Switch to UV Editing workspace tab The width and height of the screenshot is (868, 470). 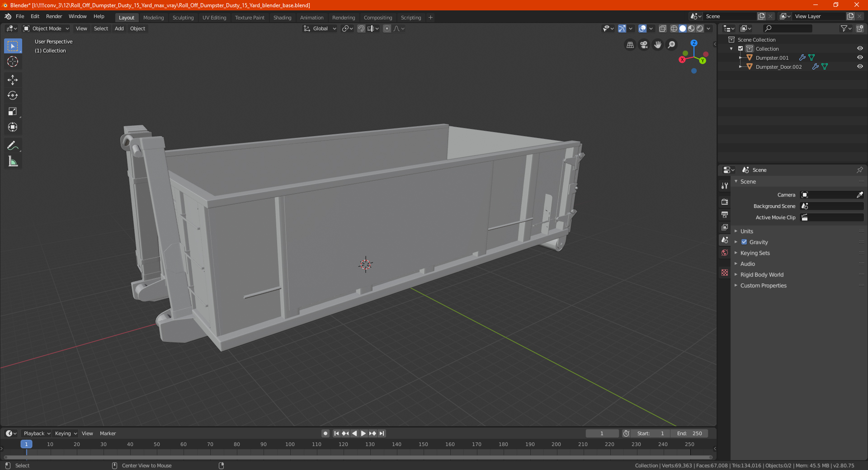(214, 18)
